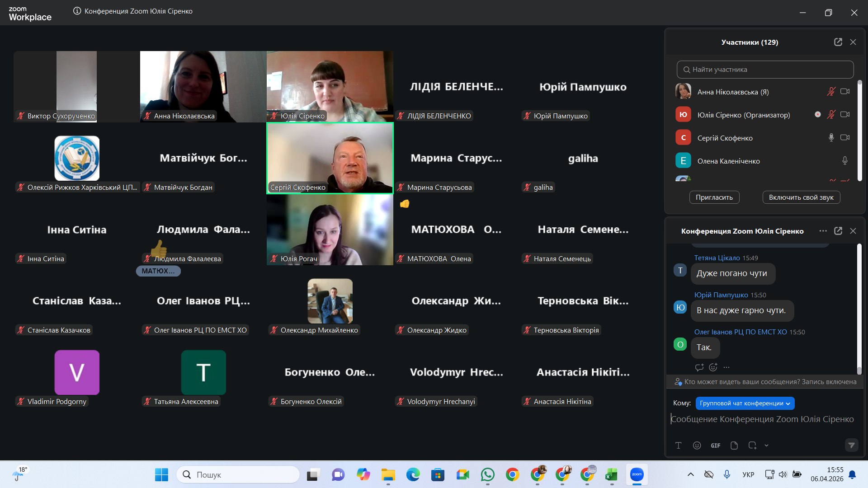Reply in thread to the Так. message
The image size is (868, 488).
699,367
